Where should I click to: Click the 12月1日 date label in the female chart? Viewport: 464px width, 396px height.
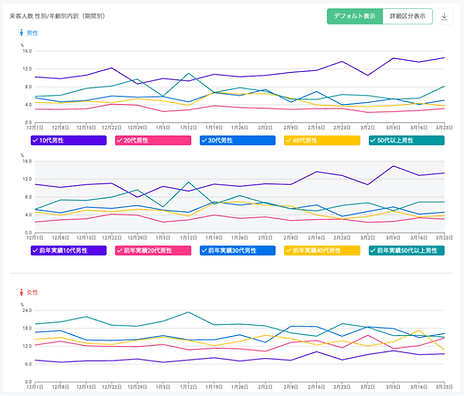(35, 387)
